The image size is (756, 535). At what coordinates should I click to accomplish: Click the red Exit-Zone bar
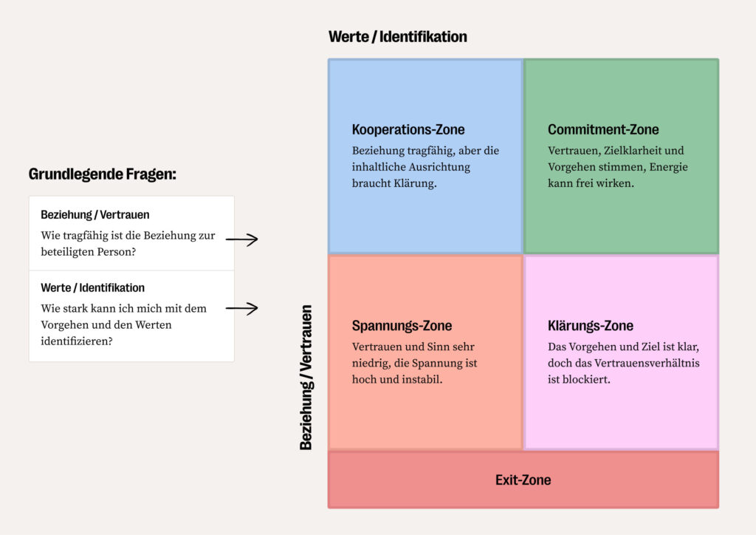click(523, 480)
